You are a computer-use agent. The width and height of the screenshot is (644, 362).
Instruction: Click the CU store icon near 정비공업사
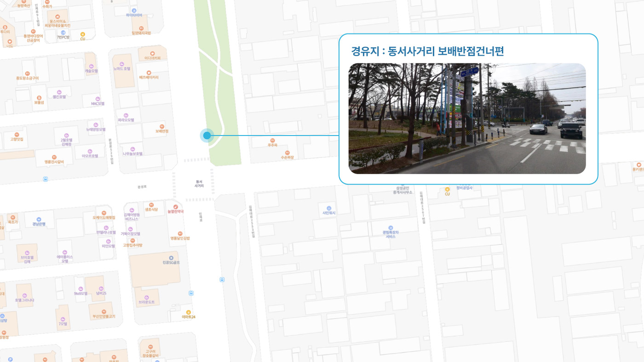447,189
